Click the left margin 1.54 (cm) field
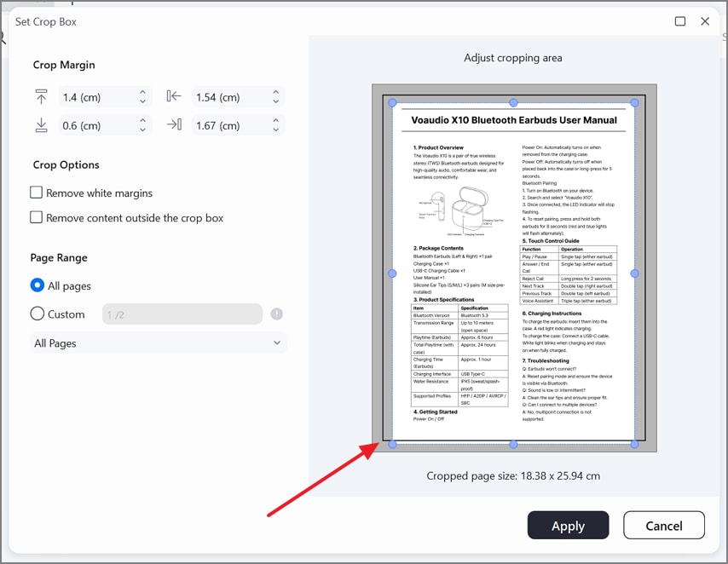This screenshot has width=728, height=564. click(x=238, y=97)
